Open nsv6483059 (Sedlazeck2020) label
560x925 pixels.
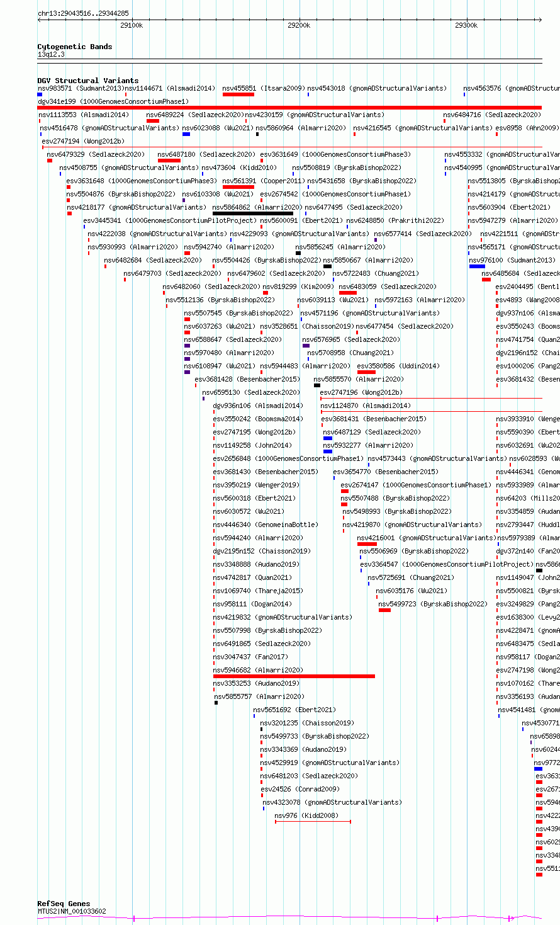[x=388, y=287]
